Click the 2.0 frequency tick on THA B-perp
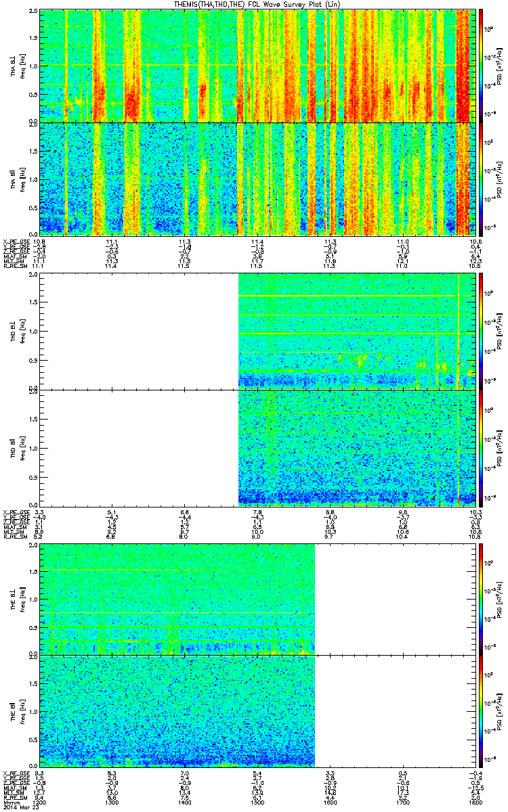The width and height of the screenshot is (508, 812). point(33,12)
